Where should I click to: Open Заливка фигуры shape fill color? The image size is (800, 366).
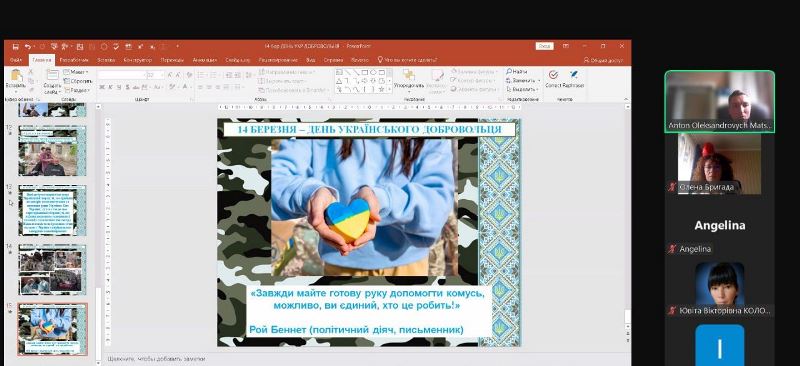474,72
